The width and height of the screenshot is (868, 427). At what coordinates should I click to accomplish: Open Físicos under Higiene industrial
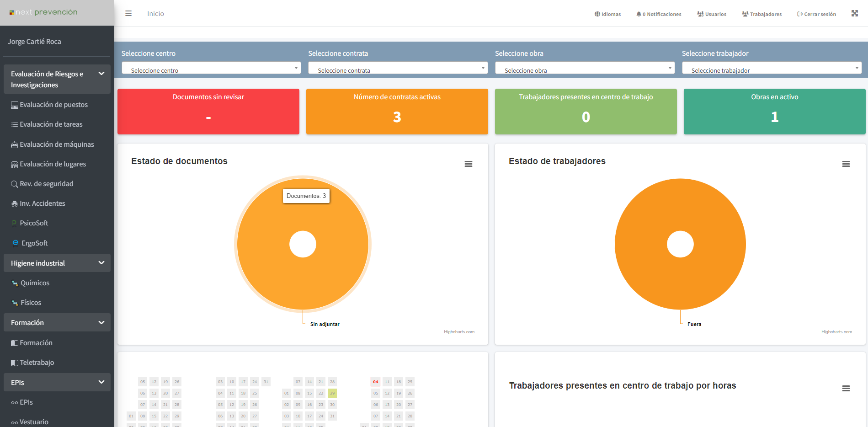[x=26, y=303]
